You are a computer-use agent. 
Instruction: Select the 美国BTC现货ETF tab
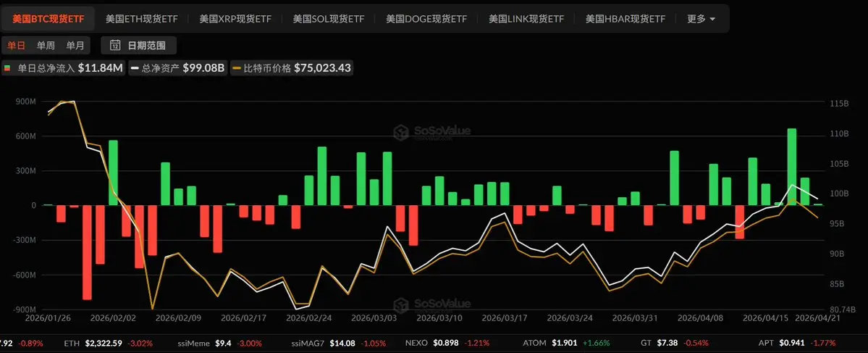(49, 19)
